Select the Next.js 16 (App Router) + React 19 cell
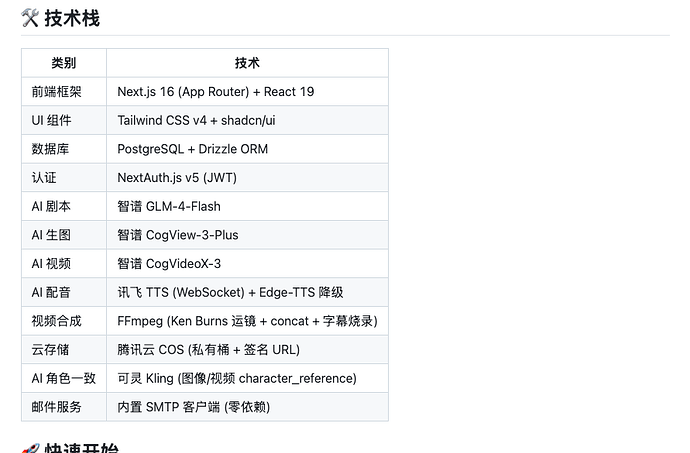The height and width of the screenshot is (453, 690). point(247,92)
